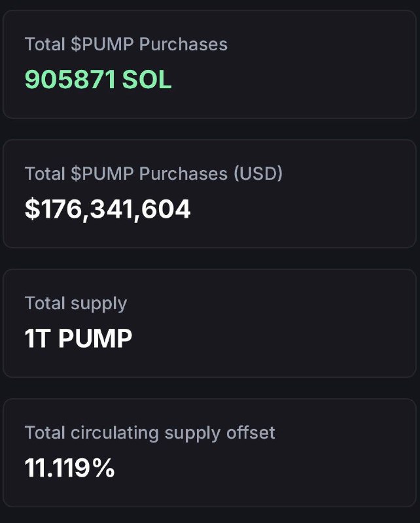
Task: Click the Total $PUMP Purchases (USD) label
Action: pyautogui.click(x=154, y=174)
